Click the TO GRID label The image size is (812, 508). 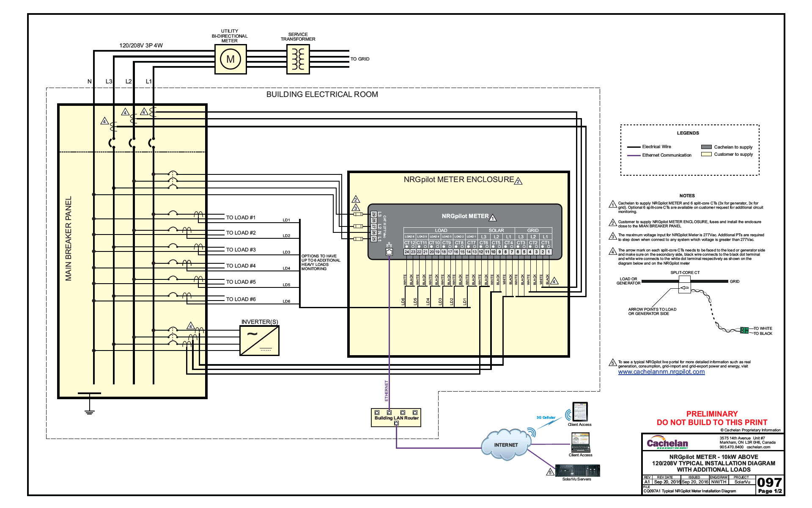(360, 59)
